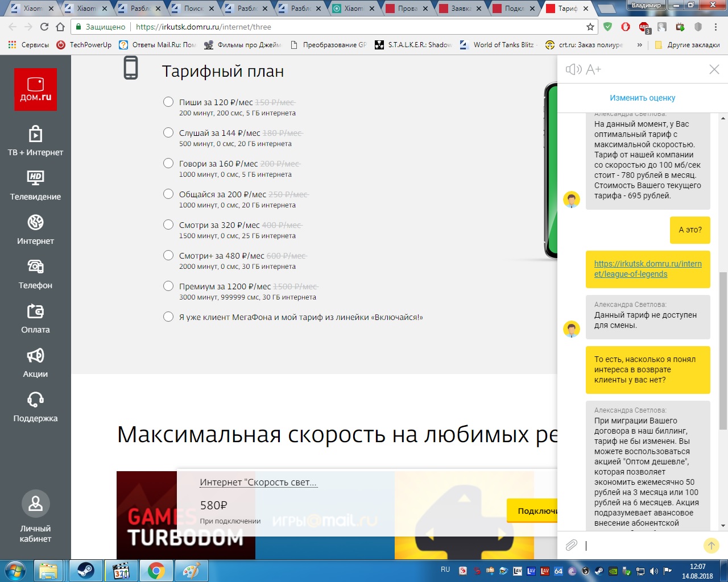Open the Дом.ru logo home link
The image size is (728, 582).
(35, 89)
